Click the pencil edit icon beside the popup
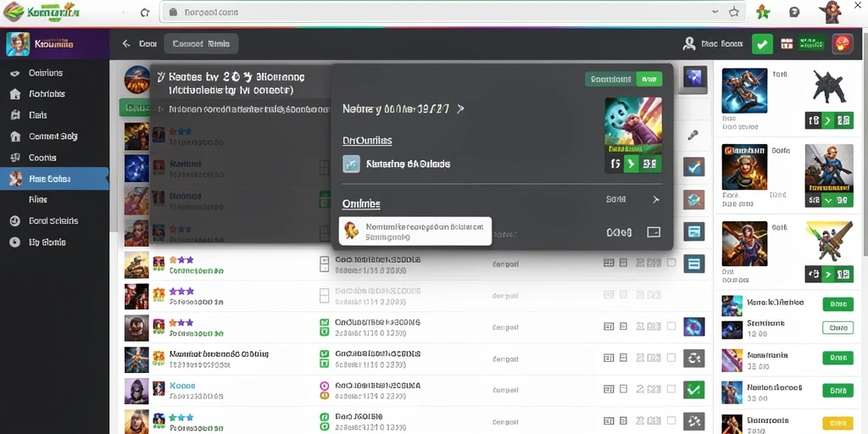The image size is (868, 434). click(693, 135)
